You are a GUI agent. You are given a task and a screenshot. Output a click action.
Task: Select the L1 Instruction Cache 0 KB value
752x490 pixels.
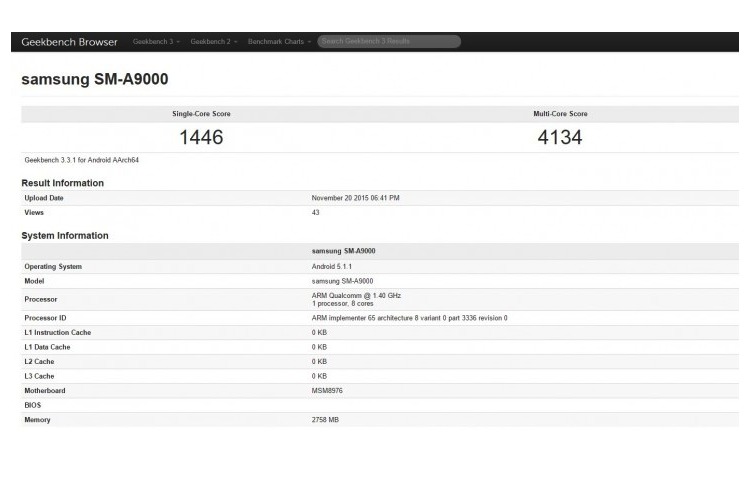(x=319, y=332)
